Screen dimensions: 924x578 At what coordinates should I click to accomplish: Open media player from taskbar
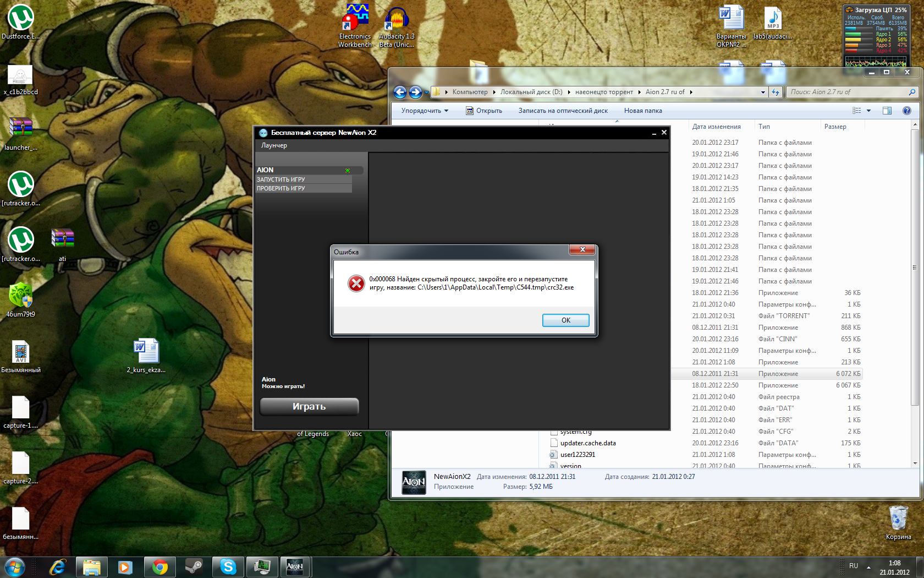126,567
